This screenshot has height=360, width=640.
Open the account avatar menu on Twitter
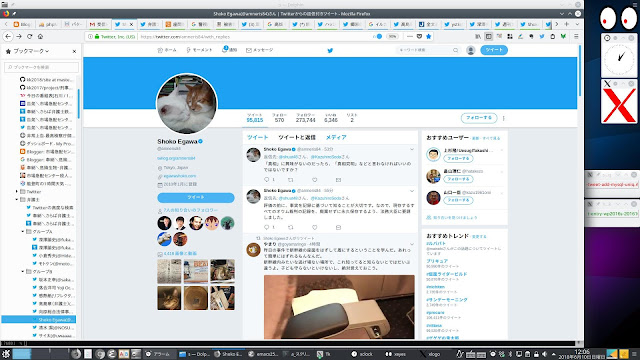tap(471, 50)
